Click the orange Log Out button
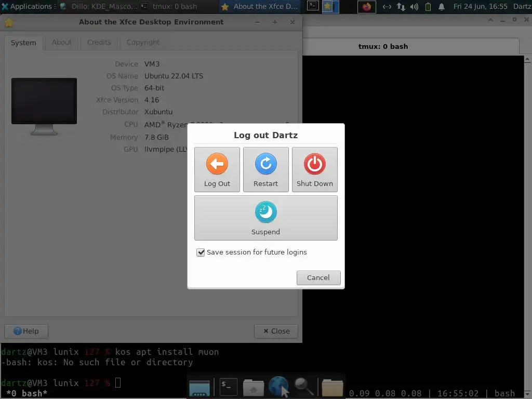The width and height of the screenshot is (532, 399). (217, 169)
